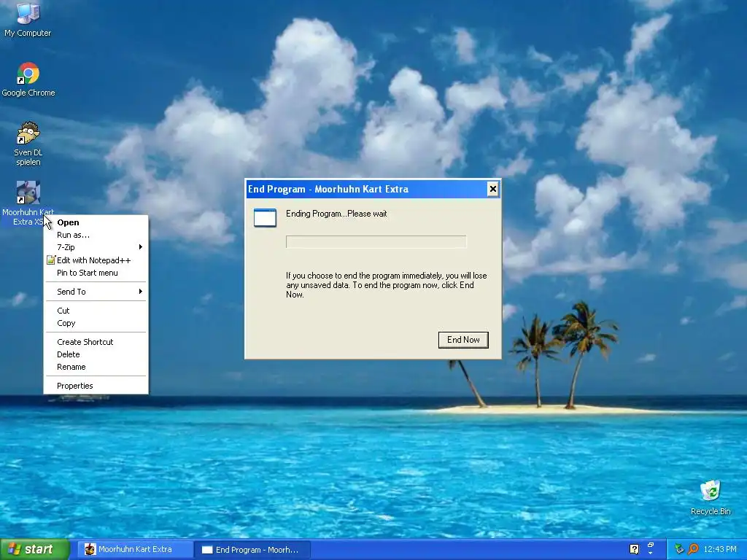Select the My Computer desktop icon
This screenshot has height=560, width=747.
coord(28,19)
